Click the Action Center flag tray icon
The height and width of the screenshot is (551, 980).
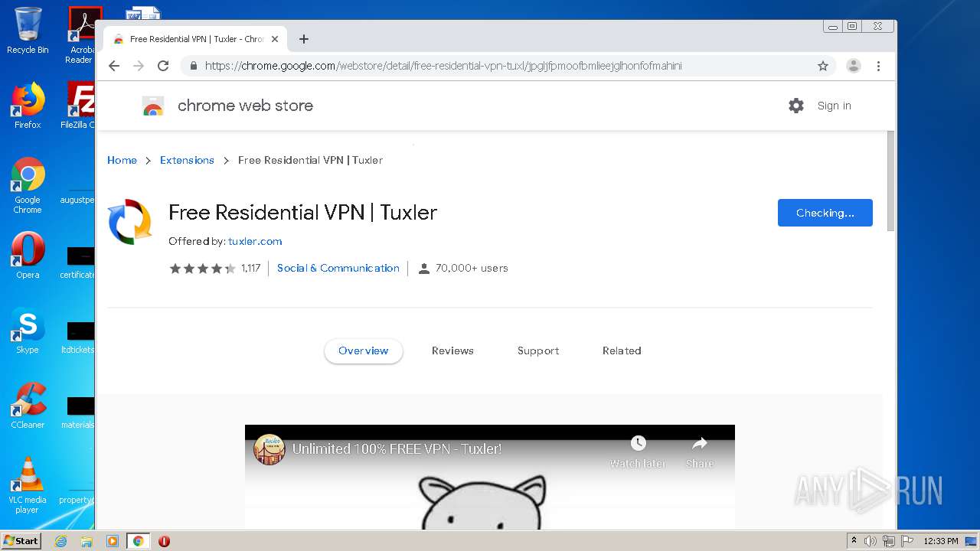tap(906, 541)
